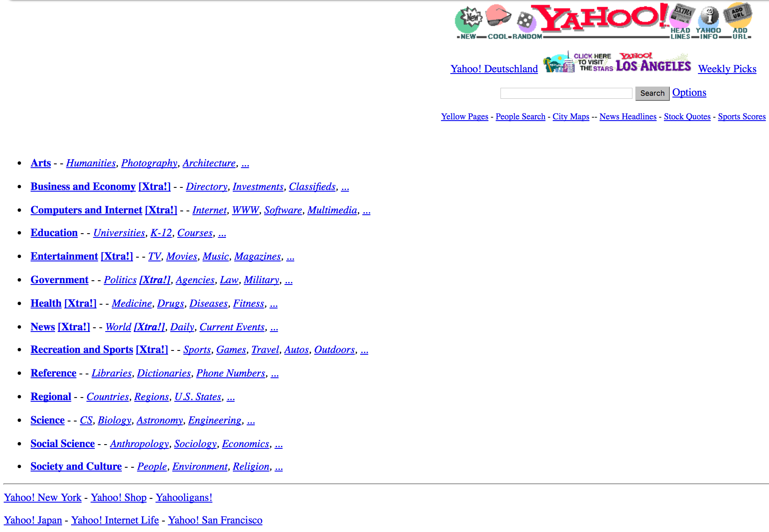Image resolution: width=769 pixels, height=532 pixels.
Task: Open the Multimedia subcategory
Action: [332, 210]
